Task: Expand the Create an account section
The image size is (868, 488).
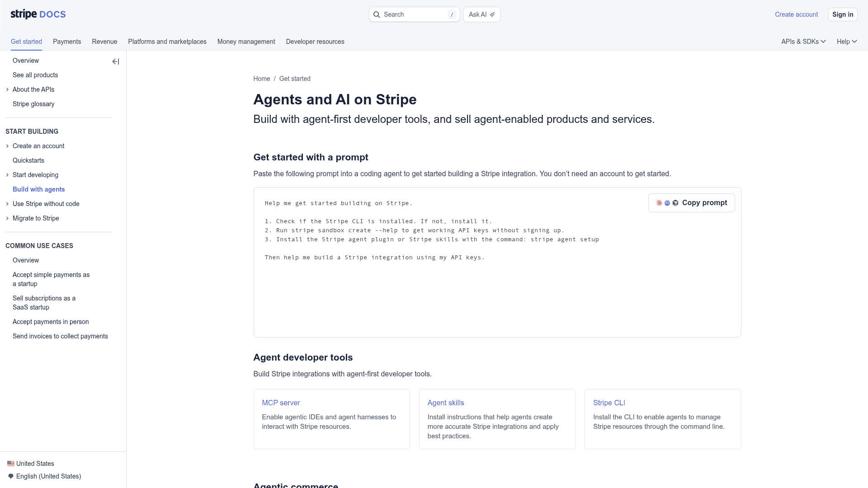Action: tap(7, 146)
